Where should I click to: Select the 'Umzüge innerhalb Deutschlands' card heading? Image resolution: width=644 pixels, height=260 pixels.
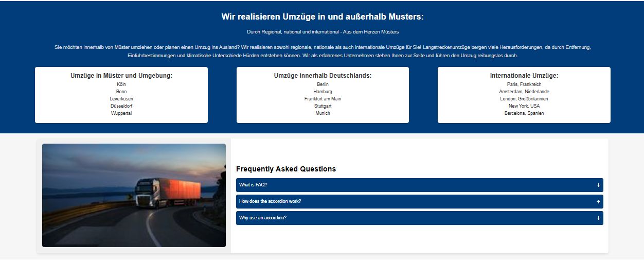pyautogui.click(x=323, y=76)
